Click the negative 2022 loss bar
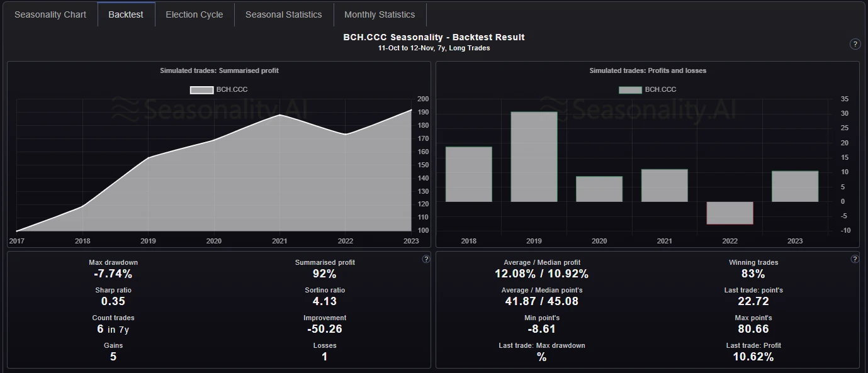Screen dimensions: 868x373 (730, 213)
